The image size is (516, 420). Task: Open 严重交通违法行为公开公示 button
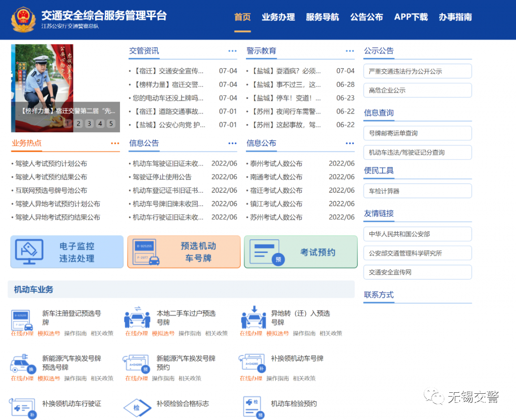(417, 71)
